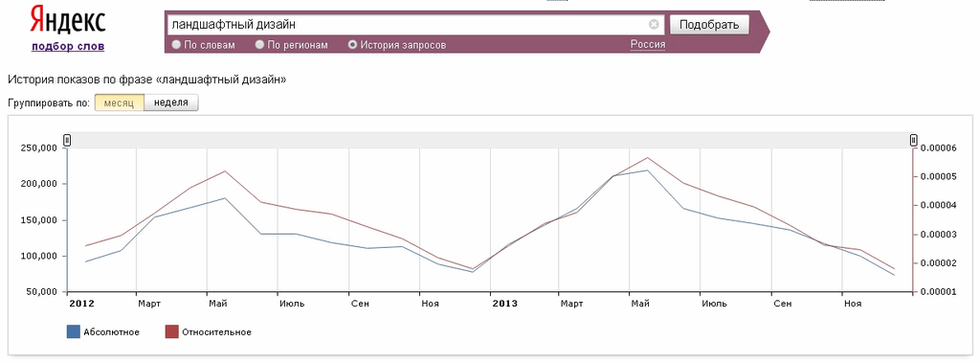Click the '250,000' y-axis value
The width and height of the screenshot is (980, 363).
(x=38, y=148)
